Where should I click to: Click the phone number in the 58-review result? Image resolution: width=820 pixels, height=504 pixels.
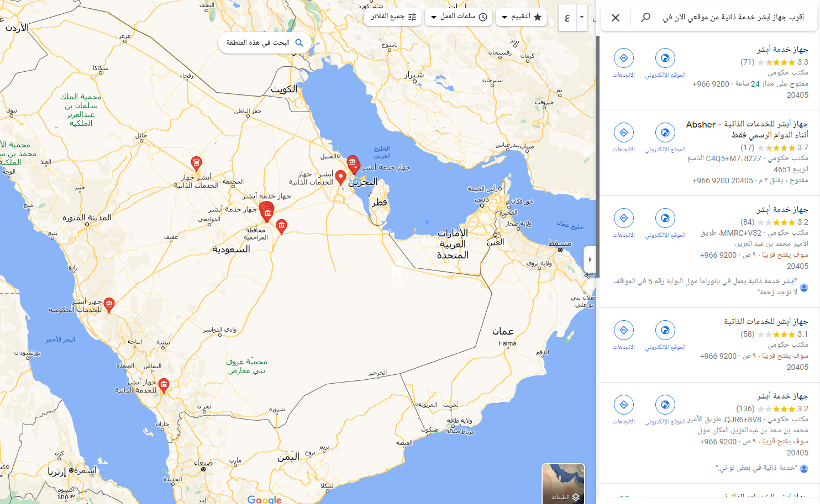754,362
